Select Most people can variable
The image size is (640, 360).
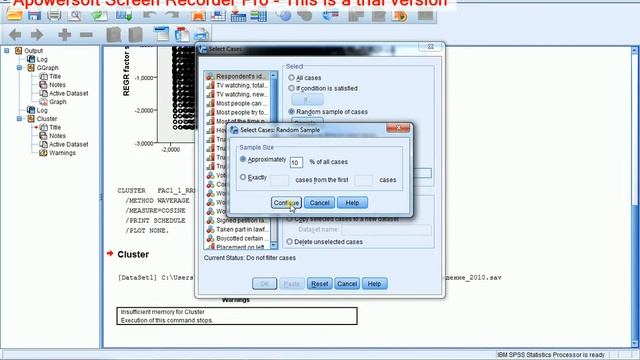click(237, 103)
